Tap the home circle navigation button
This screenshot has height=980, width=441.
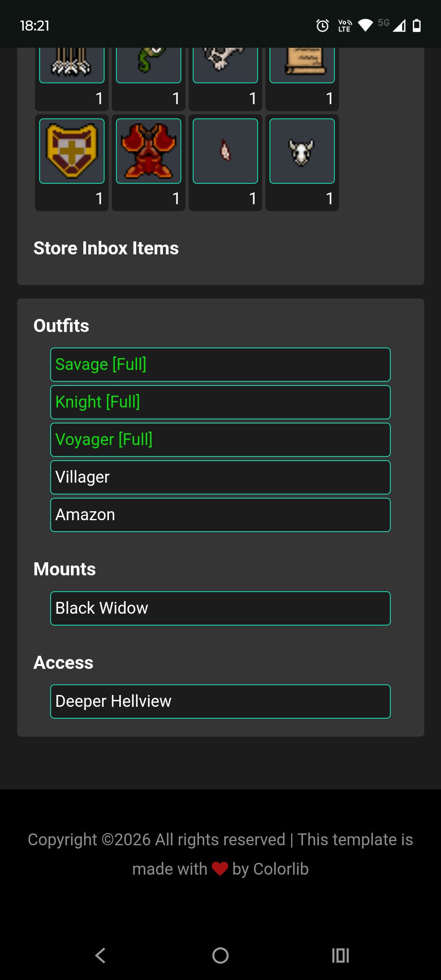(x=220, y=955)
